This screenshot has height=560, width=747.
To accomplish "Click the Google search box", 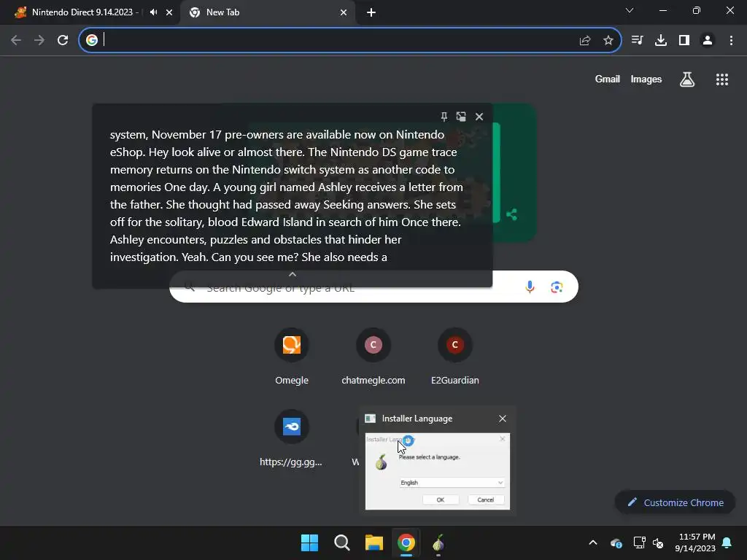I will point(374,287).
